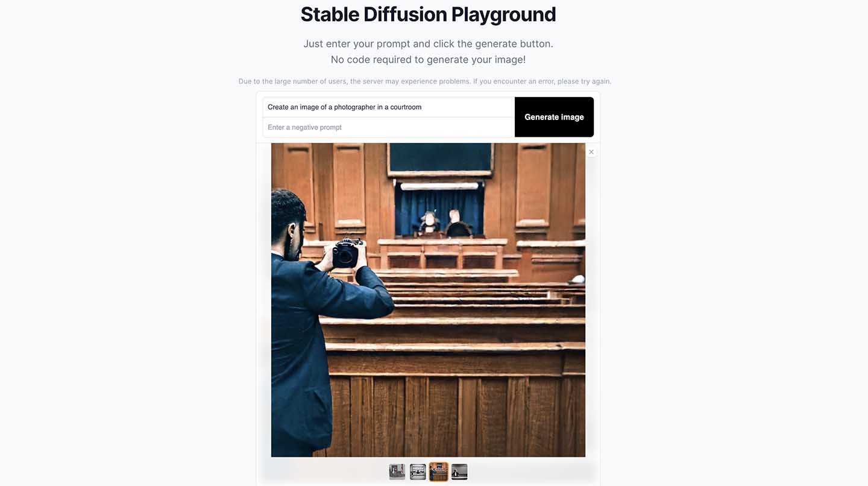The width and height of the screenshot is (868, 486).
Task: Click the 'No code required' subtitle text
Action: 428,60
